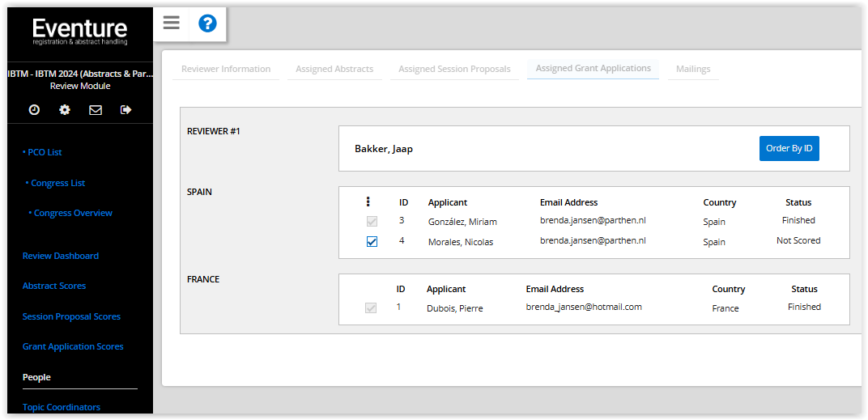Click ID 4 in the Morales row
Screen dimensions: 868x420
(402, 240)
